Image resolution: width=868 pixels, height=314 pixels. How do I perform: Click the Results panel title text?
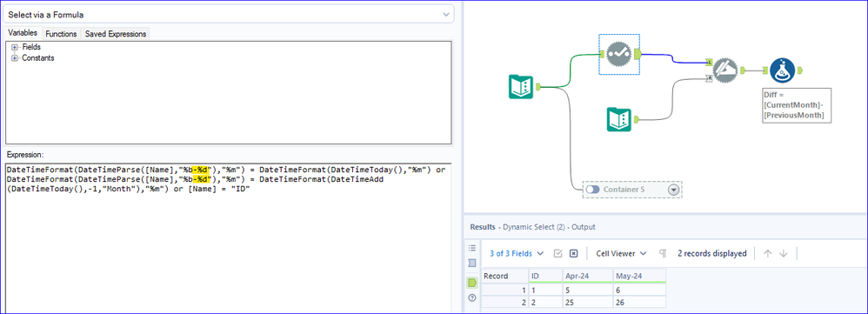tap(532, 226)
